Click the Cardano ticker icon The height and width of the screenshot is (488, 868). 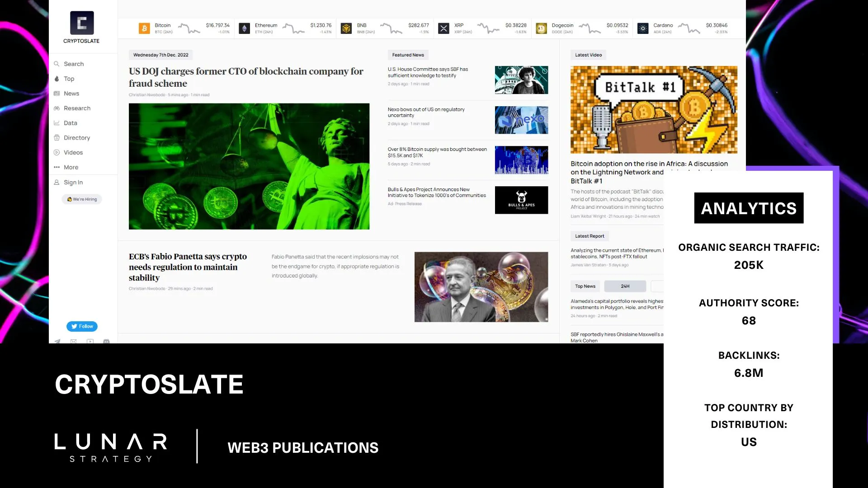[x=643, y=28]
